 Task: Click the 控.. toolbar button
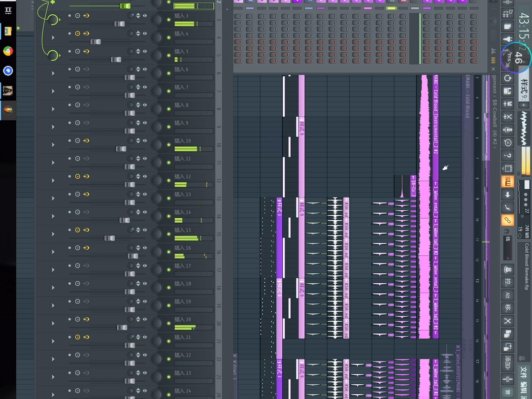pyautogui.click(x=507, y=282)
